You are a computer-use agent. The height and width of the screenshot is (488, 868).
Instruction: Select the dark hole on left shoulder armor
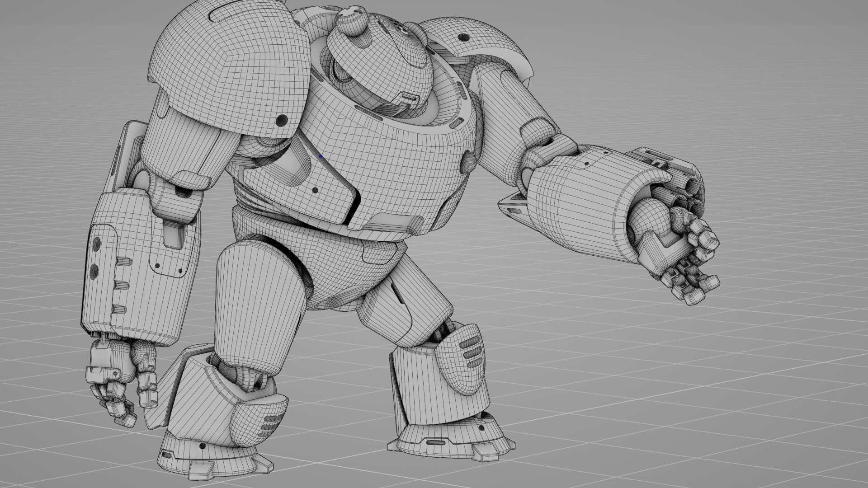[x=281, y=120]
